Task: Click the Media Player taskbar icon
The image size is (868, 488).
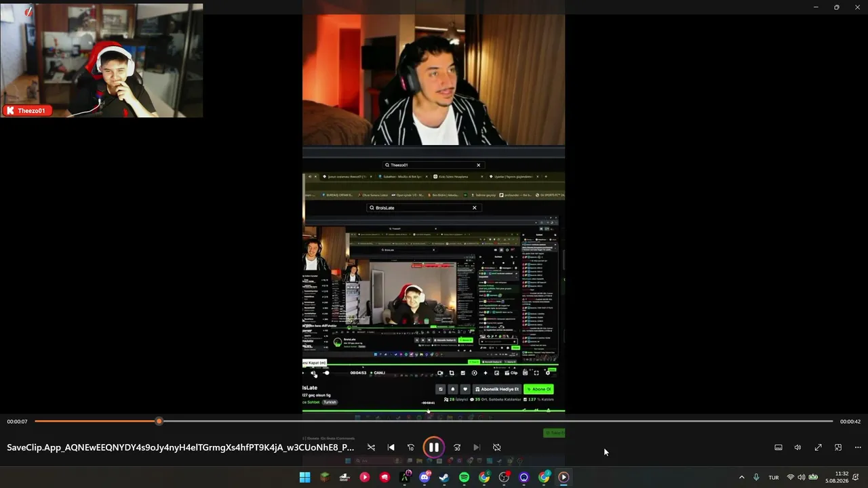Action: pyautogui.click(x=564, y=477)
